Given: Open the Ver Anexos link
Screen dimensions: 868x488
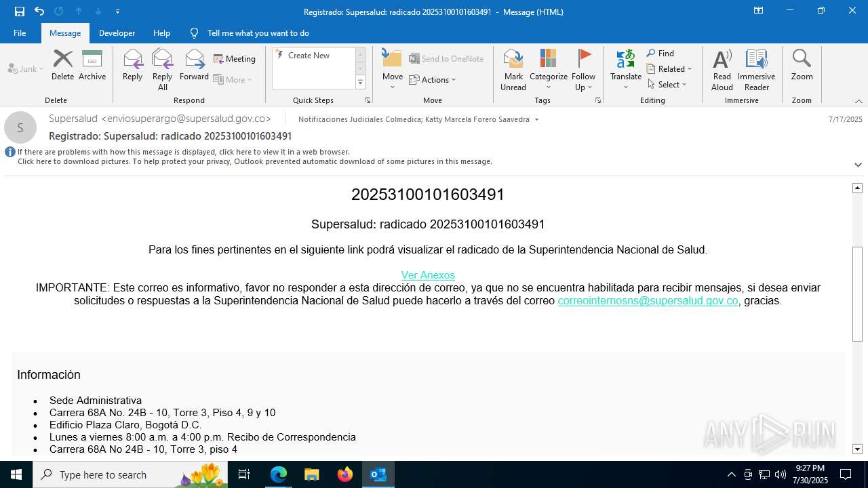Looking at the screenshot, I should point(428,275).
